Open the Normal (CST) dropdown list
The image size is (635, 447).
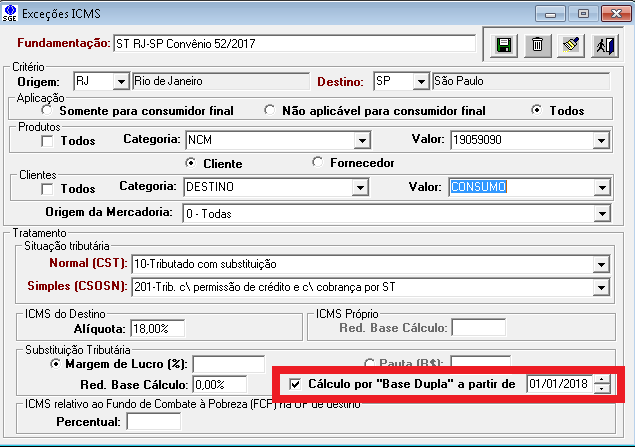pyautogui.click(x=601, y=265)
